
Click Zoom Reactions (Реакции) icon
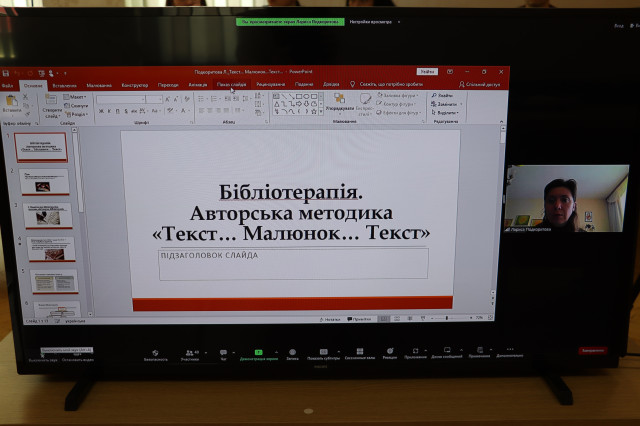(390, 351)
